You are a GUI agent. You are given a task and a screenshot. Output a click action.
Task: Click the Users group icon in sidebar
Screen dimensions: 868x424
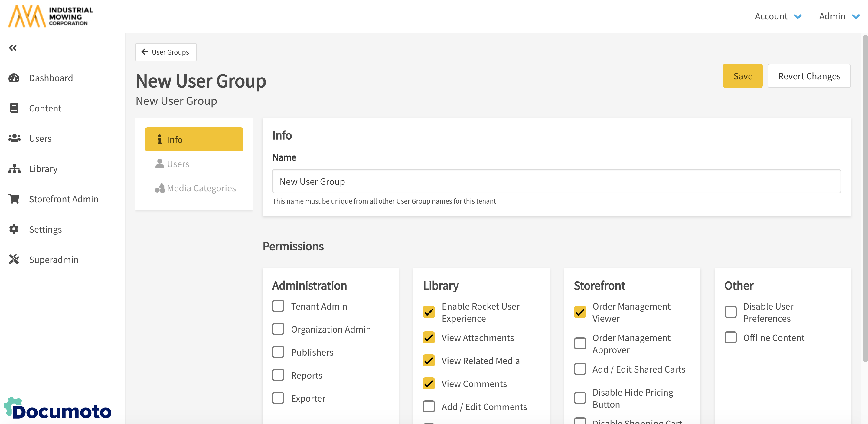[14, 138]
